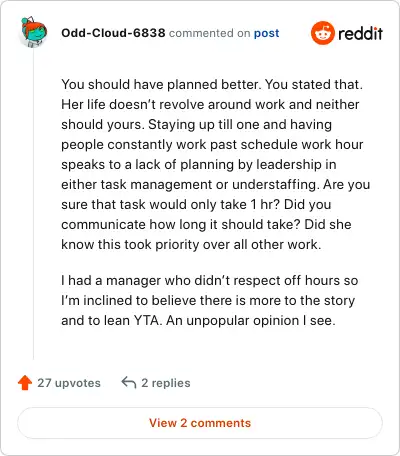Open the "2 replies" label
Viewport: 400px width, 456px height.
(x=166, y=383)
